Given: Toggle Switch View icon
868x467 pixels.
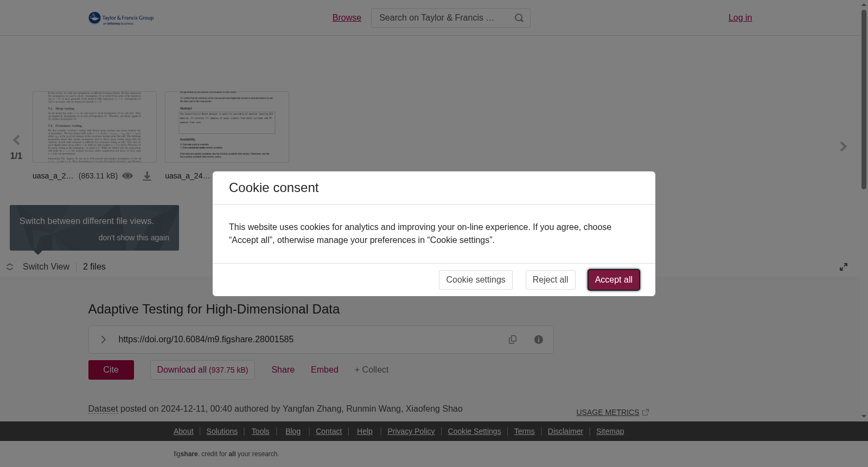Looking at the screenshot, I should click(x=10, y=267).
